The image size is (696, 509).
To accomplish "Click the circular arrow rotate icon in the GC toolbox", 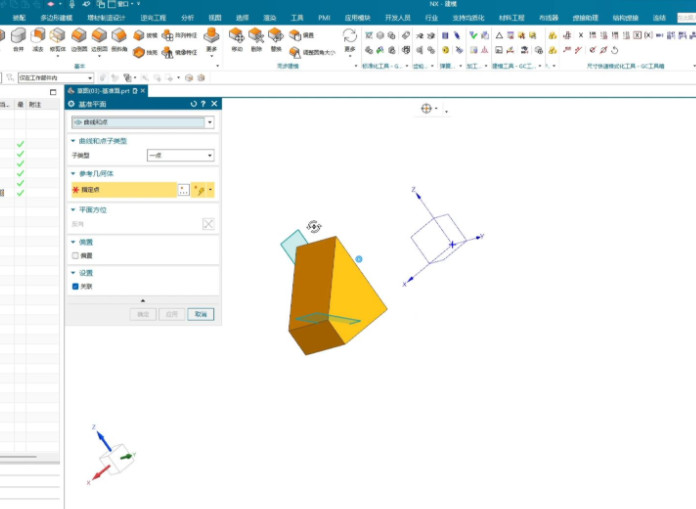I will 615,50.
